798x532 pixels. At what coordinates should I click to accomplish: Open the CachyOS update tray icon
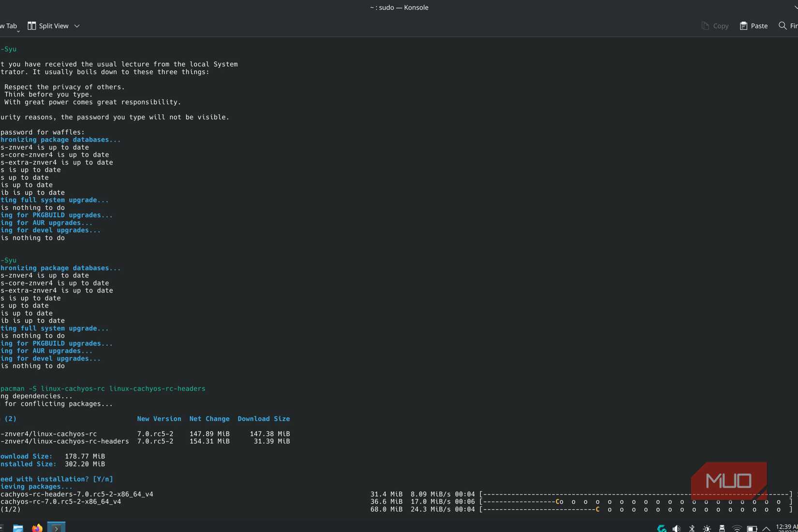[x=662, y=529]
